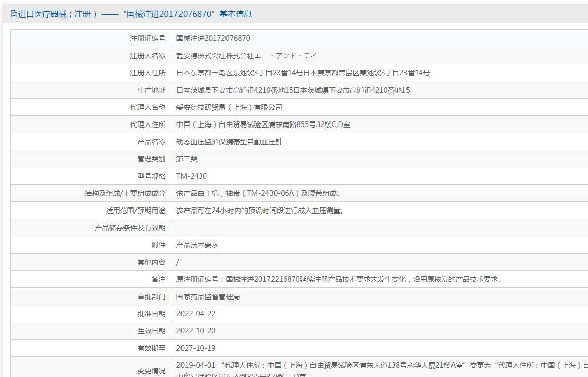This screenshot has height=377, width=588.
Task: Click the 生产地址 production address value
Action: click(x=293, y=90)
